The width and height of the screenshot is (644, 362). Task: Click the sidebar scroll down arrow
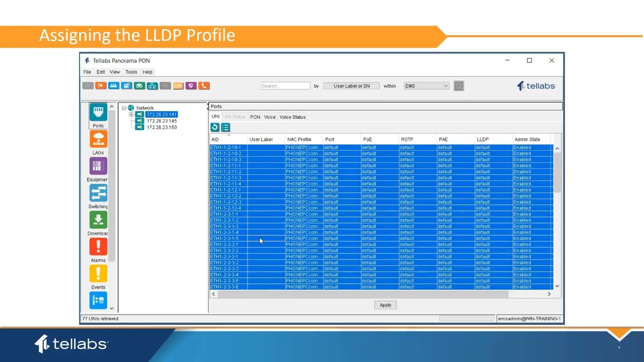[x=112, y=308]
